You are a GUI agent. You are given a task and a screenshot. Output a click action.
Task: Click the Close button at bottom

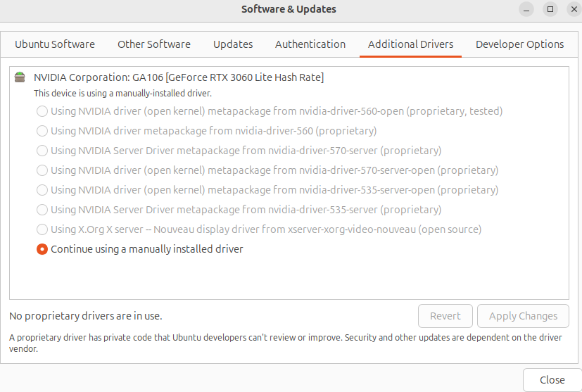(x=552, y=380)
